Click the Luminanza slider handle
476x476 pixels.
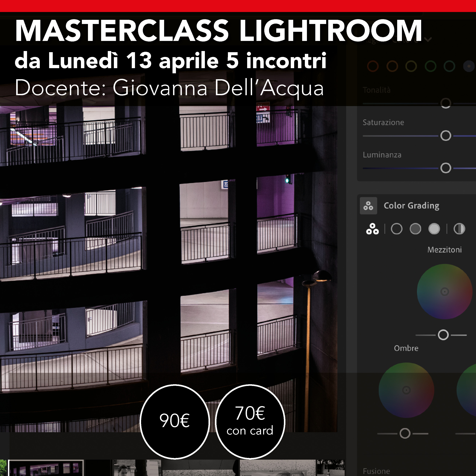point(446,168)
